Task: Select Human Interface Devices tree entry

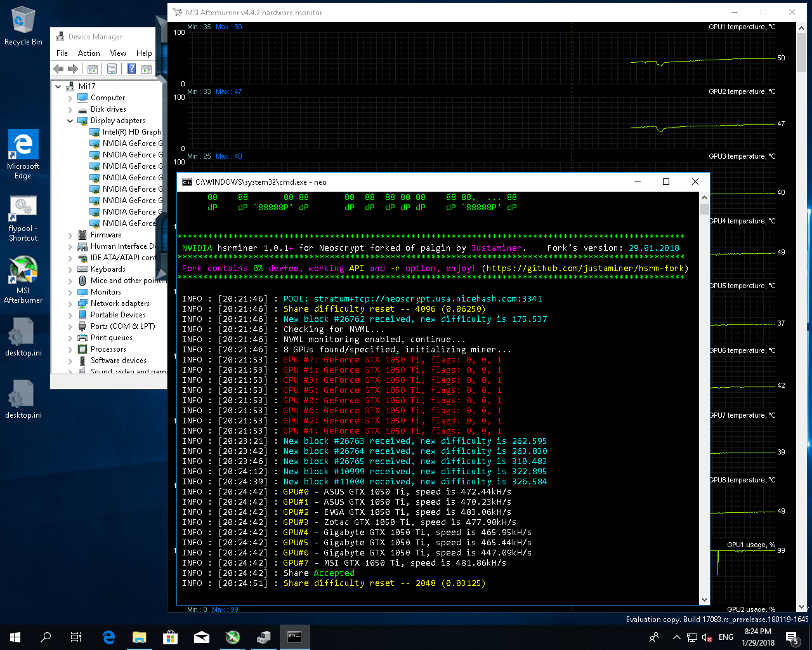Action: (123, 246)
